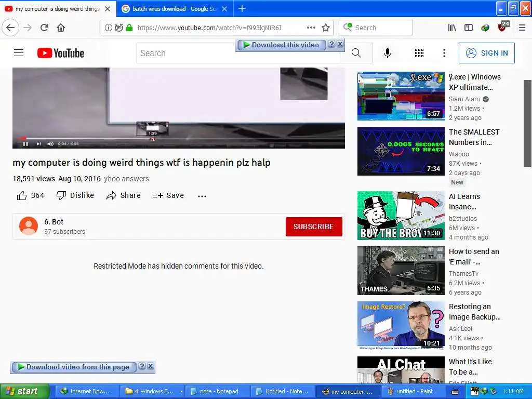532x399 pixels.
Task: Bookmark this page with the star icon
Action: tap(326, 28)
